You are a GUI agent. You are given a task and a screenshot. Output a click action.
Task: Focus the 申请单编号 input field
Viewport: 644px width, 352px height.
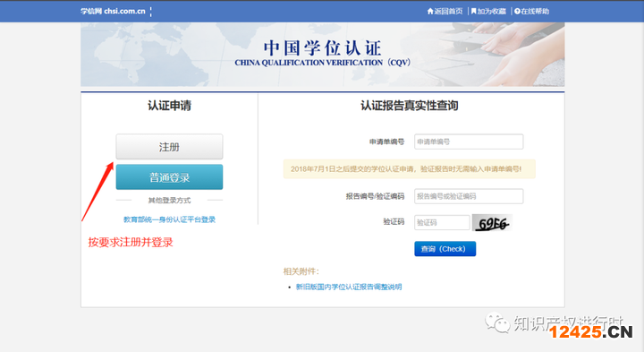point(469,142)
